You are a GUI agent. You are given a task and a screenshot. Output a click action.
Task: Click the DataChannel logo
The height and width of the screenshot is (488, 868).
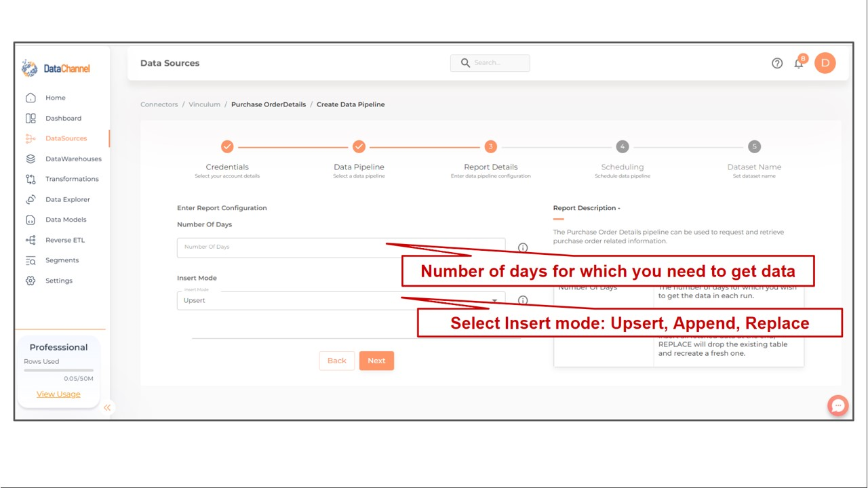(x=56, y=68)
